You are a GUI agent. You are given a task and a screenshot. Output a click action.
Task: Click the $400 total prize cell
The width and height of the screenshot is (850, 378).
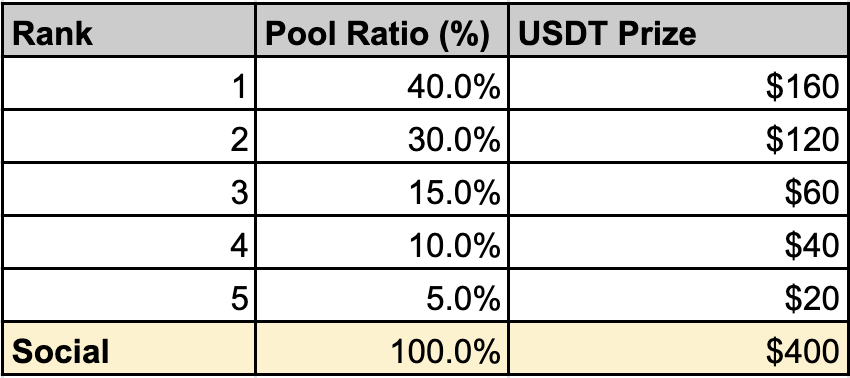679,348
